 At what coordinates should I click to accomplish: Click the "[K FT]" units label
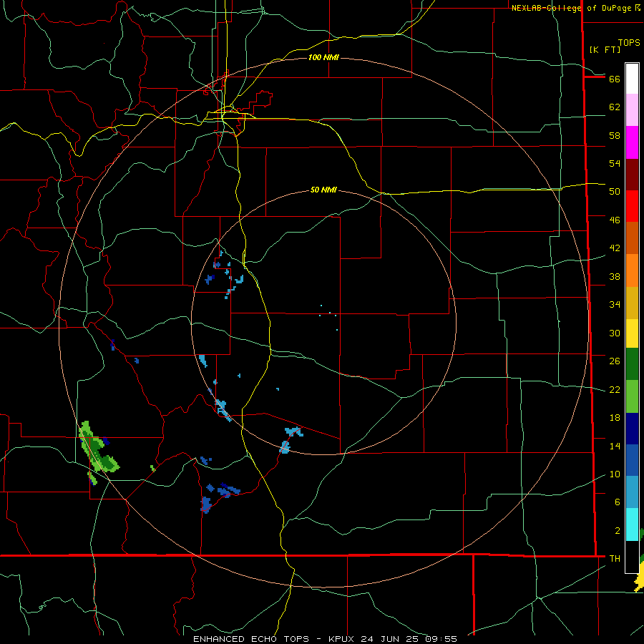tap(605, 49)
